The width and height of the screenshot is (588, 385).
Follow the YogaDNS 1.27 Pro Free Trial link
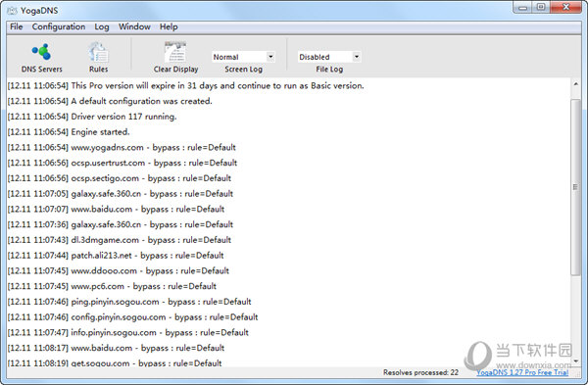click(522, 372)
